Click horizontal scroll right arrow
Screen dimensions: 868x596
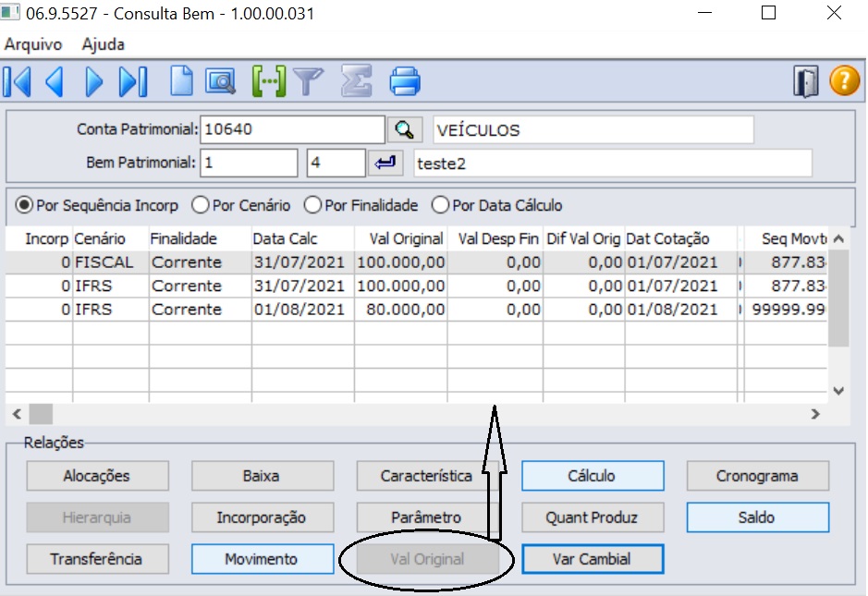pyautogui.click(x=815, y=414)
